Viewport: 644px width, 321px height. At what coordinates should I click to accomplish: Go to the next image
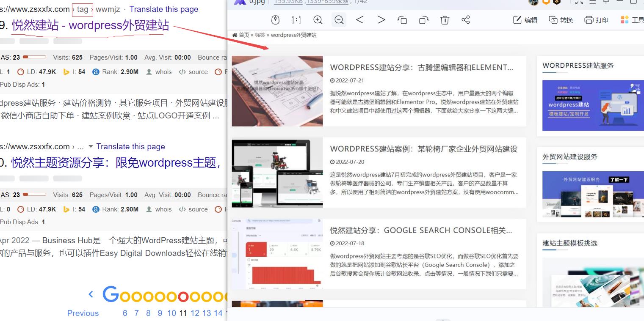pyautogui.click(x=381, y=20)
